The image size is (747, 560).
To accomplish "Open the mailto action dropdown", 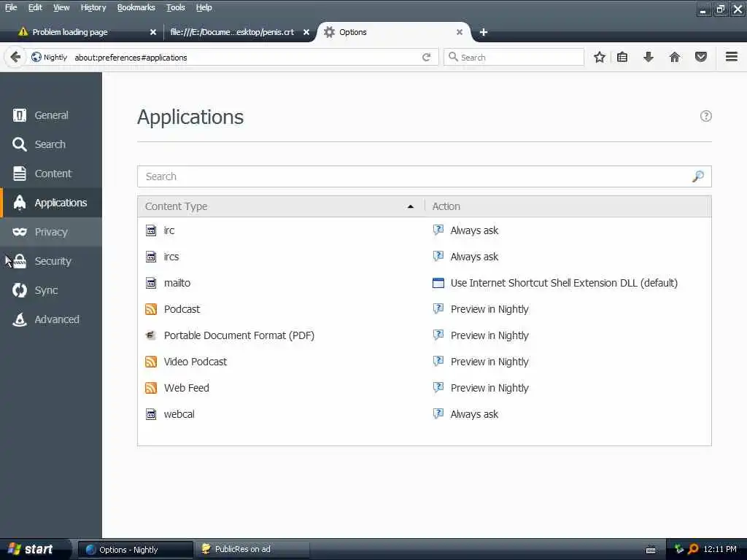I will (567, 283).
